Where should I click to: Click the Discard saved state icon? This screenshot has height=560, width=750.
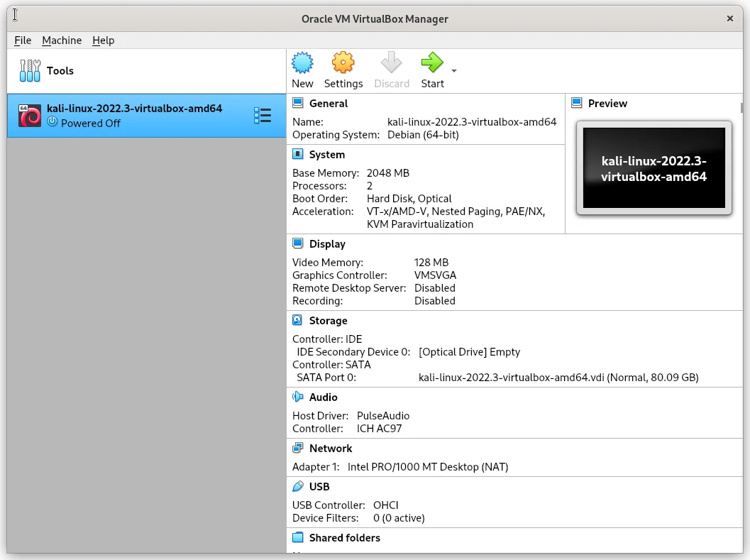click(x=391, y=62)
